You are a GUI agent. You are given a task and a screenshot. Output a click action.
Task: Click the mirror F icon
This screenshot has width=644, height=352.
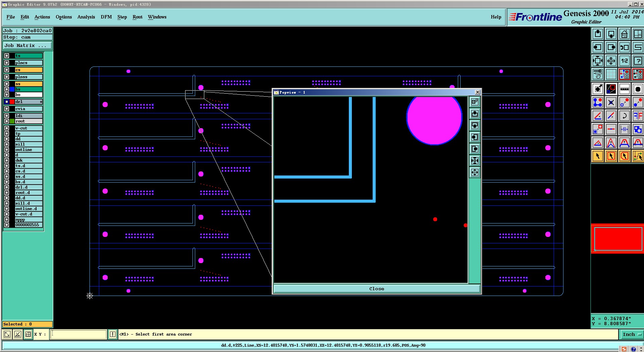coord(638,116)
